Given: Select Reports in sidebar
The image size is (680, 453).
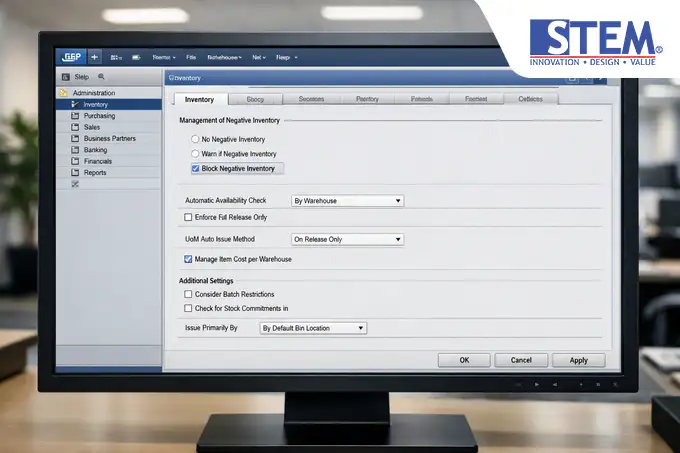Looking at the screenshot, I should (95, 172).
